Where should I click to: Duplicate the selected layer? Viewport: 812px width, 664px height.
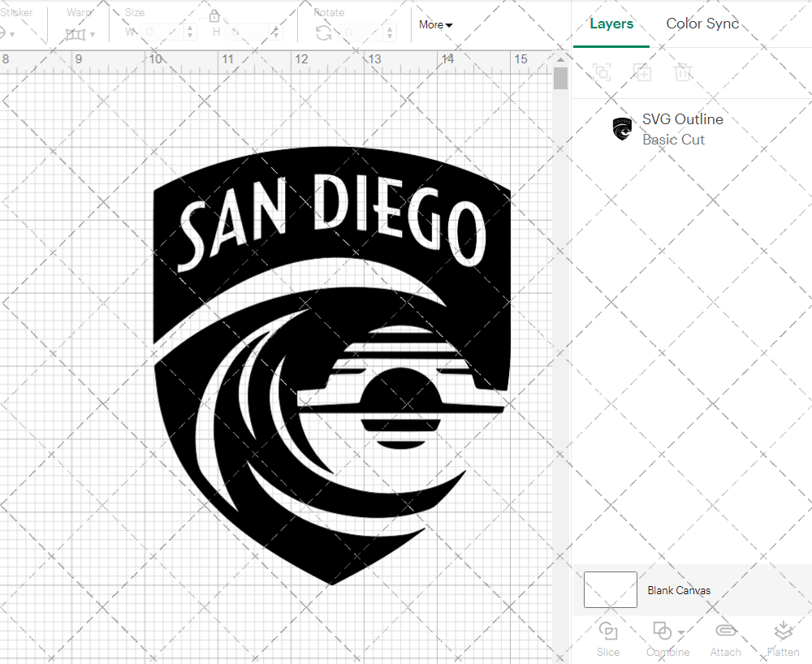pyautogui.click(x=642, y=72)
